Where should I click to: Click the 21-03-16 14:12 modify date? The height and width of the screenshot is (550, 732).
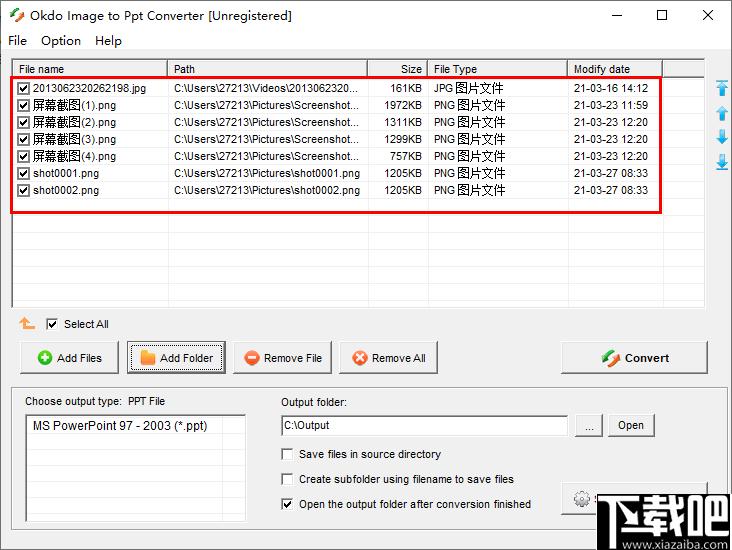(611, 88)
